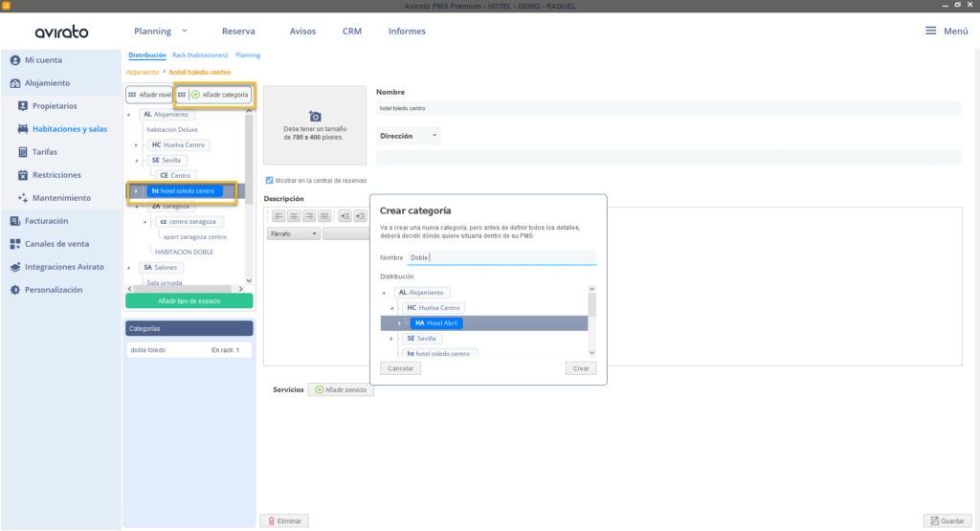Collapse the SA Salones node
The image size is (980, 531).
(129, 268)
